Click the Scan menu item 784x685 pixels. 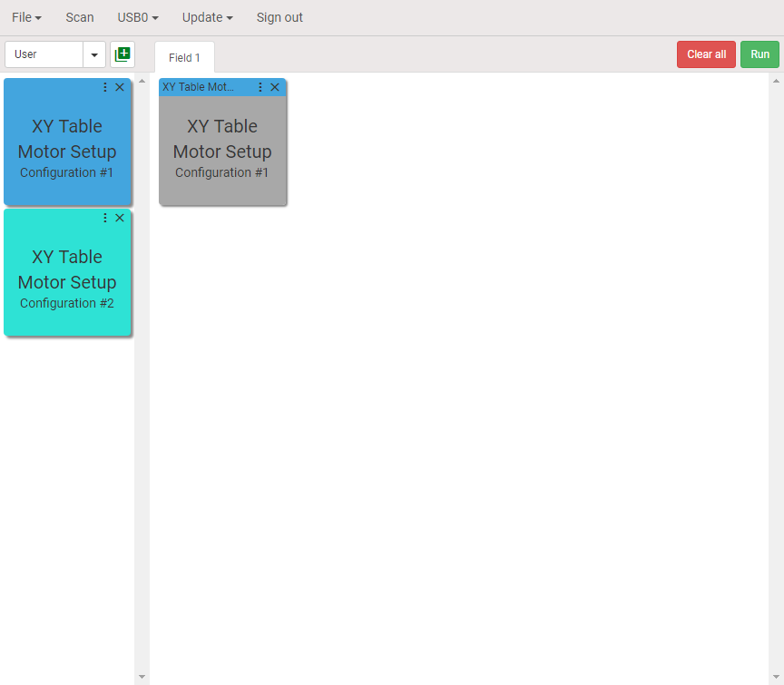pos(80,17)
